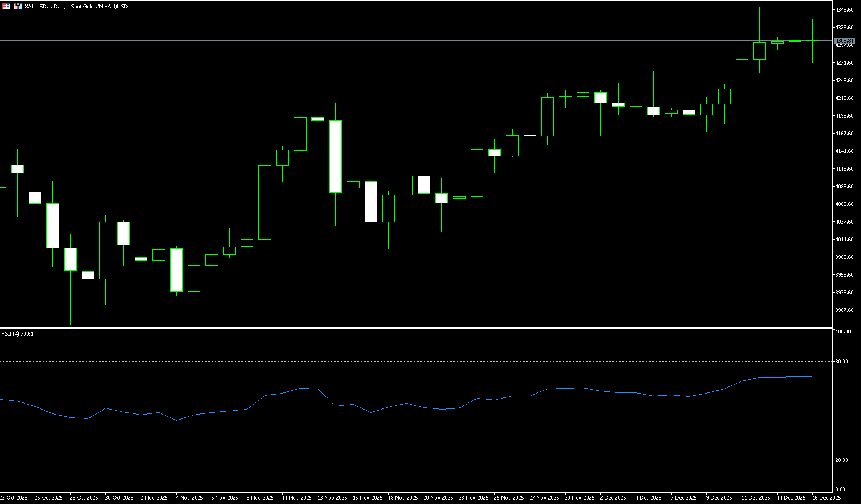Click the 4349.60 price scale label
The width and height of the screenshot is (861, 504).
pos(845,10)
